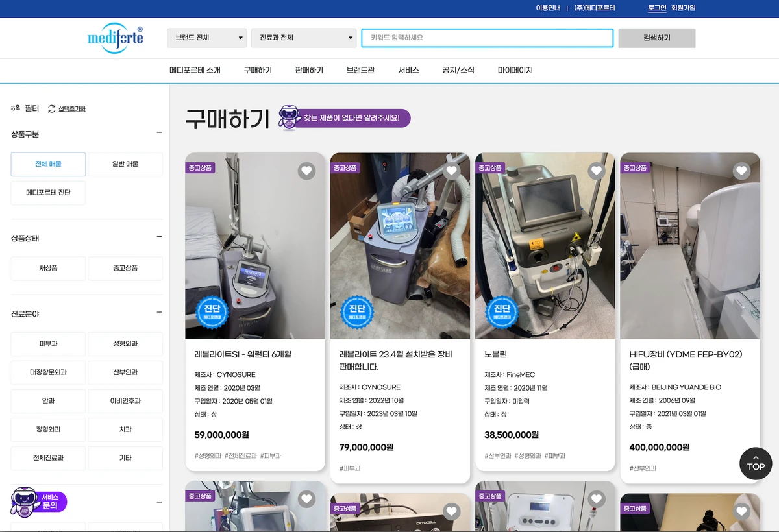Toggle the 대장항문외과 specialty filter
This screenshot has height=532, width=779.
pos(48,372)
